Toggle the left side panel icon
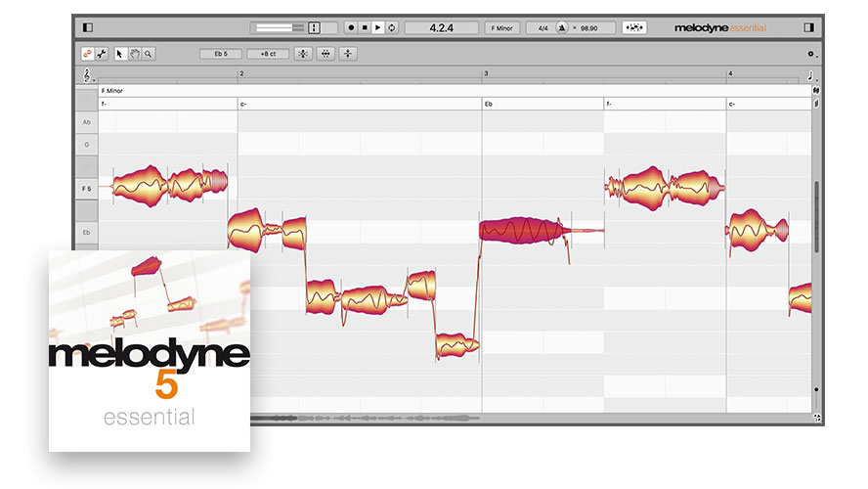 [87, 27]
